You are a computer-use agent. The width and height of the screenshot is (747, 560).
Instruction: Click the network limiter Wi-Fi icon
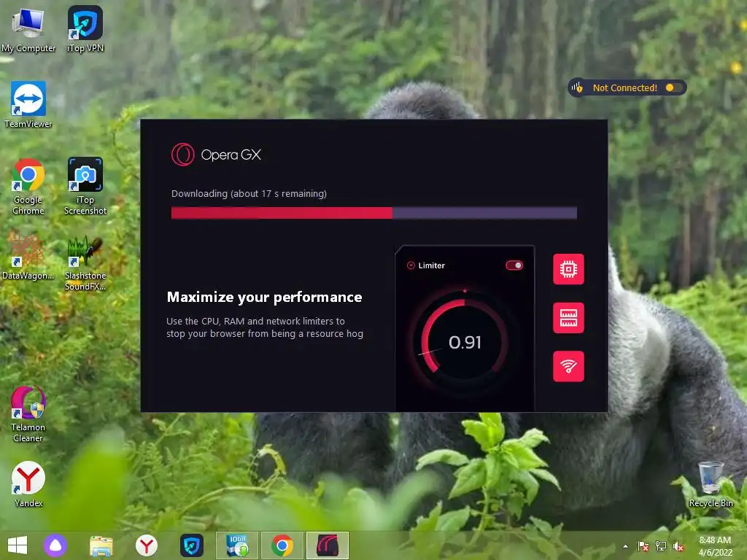pyautogui.click(x=568, y=366)
